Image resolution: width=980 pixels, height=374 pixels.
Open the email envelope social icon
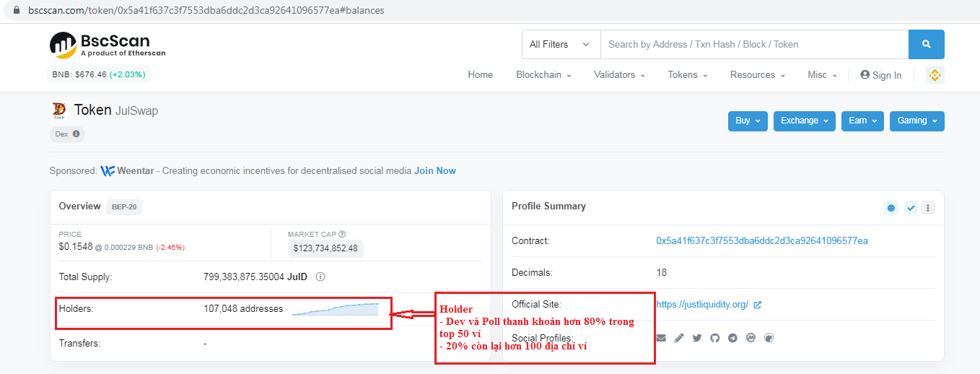point(660,338)
